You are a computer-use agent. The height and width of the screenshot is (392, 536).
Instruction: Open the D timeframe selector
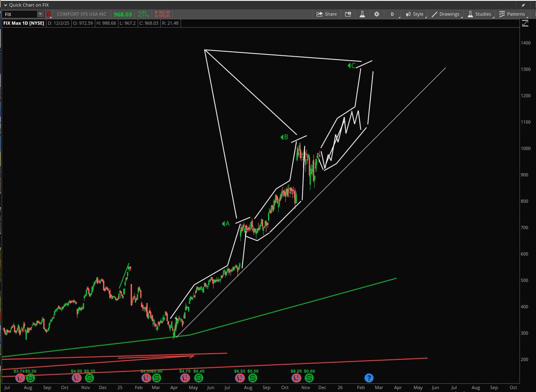[x=392, y=14]
